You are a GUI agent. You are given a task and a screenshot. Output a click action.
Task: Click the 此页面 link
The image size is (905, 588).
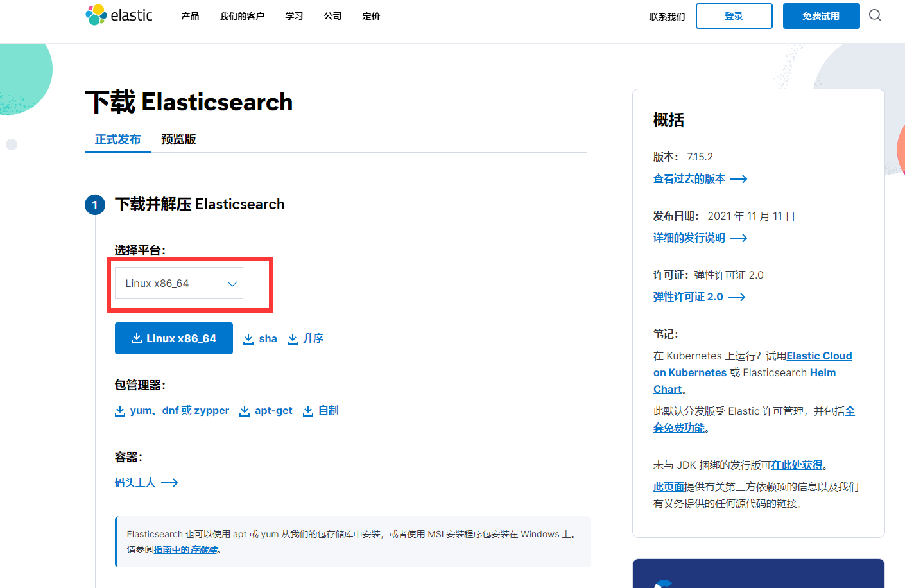669,487
